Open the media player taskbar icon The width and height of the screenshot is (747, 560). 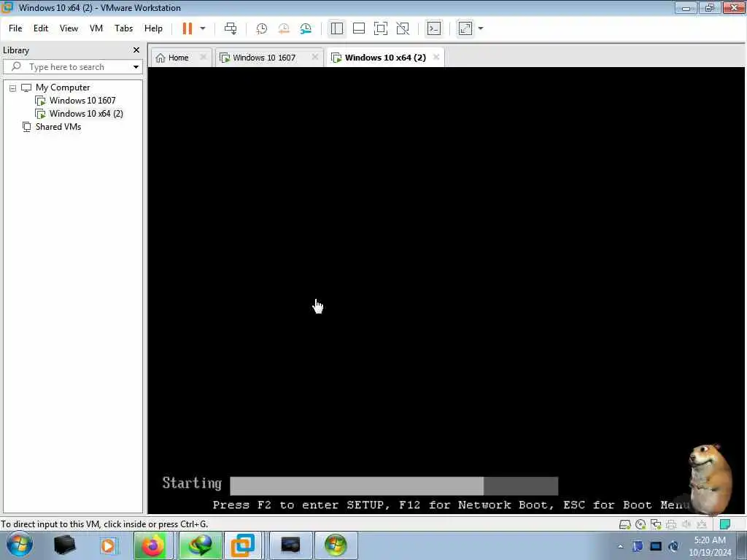(108, 545)
